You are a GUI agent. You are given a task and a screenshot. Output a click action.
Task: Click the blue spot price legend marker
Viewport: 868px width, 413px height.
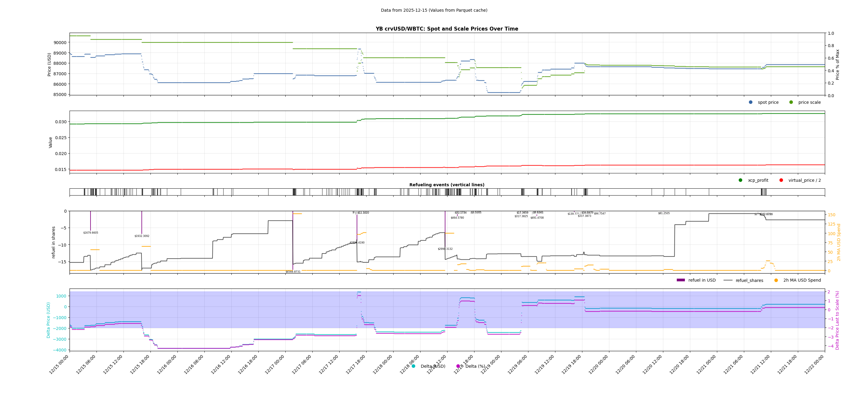tap(751, 102)
